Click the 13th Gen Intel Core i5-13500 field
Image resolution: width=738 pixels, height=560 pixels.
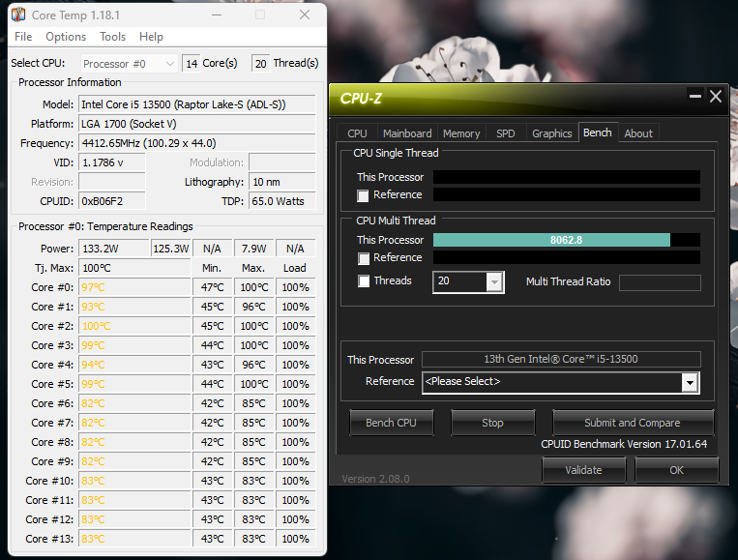561,359
